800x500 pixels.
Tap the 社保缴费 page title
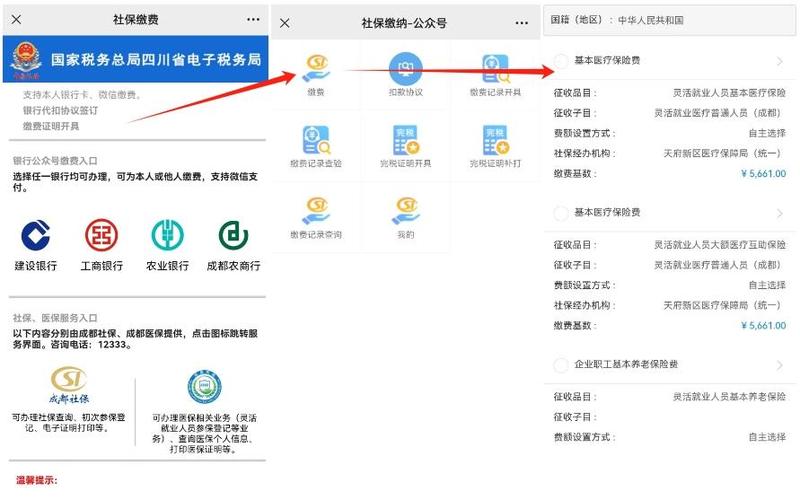pyautogui.click(x=136, y=19)
